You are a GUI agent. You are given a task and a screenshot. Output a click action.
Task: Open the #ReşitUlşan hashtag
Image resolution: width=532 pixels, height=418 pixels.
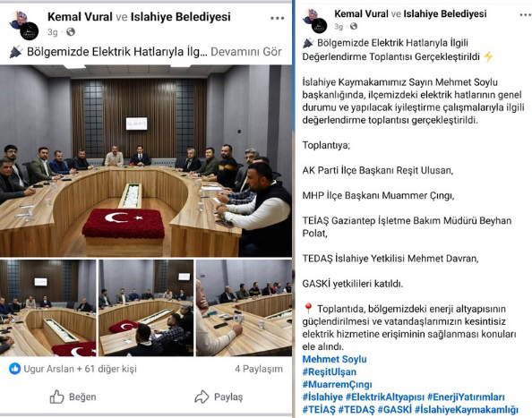click(x=329, y=371)
